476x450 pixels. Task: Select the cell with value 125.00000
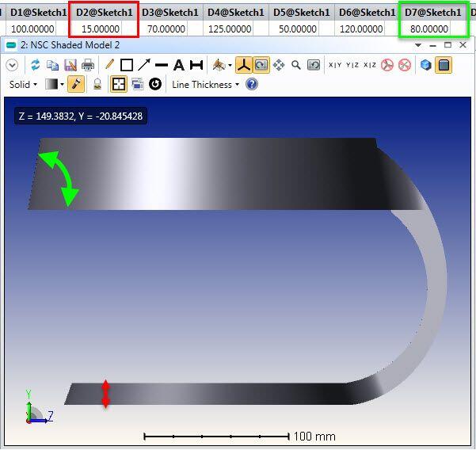coord(230,29)
